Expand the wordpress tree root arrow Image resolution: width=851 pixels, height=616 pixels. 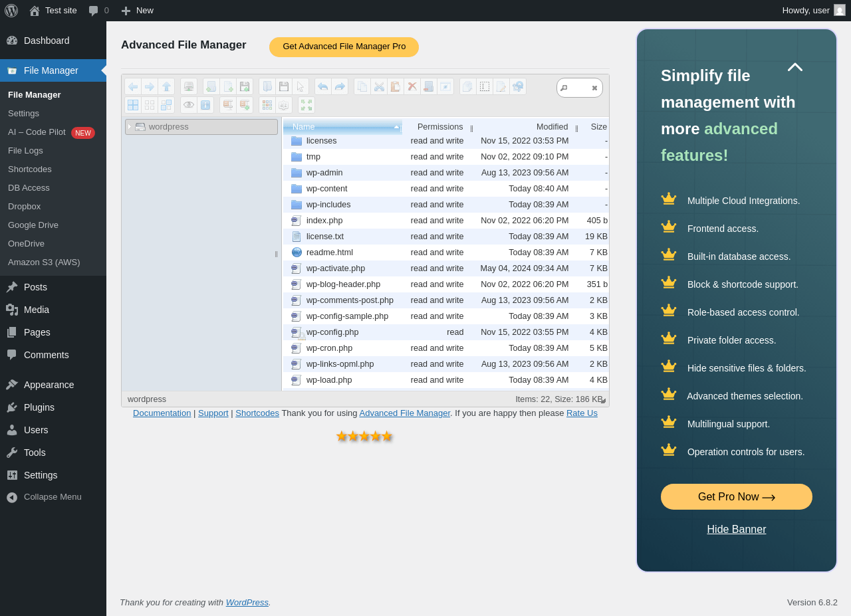click(130, 126)
